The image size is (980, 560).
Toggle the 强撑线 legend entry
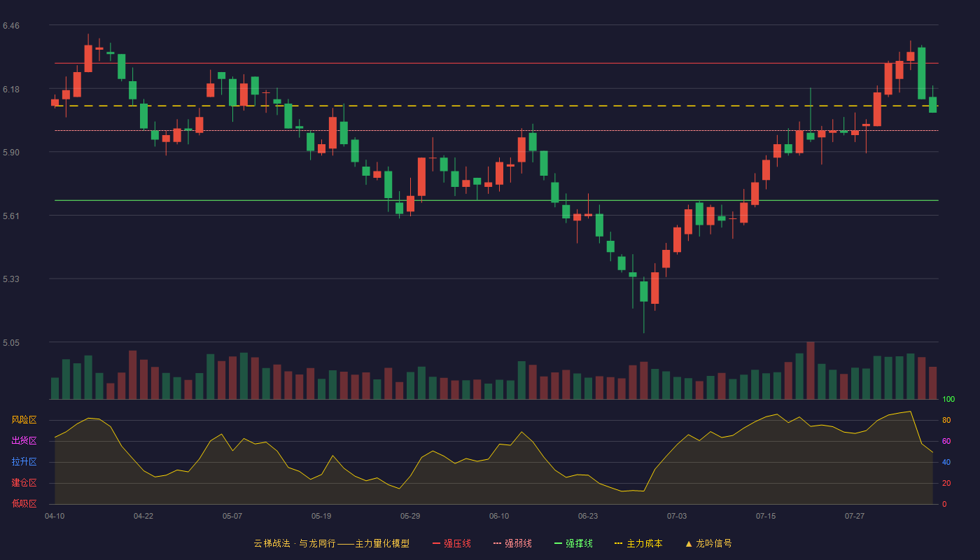[573, 543]
